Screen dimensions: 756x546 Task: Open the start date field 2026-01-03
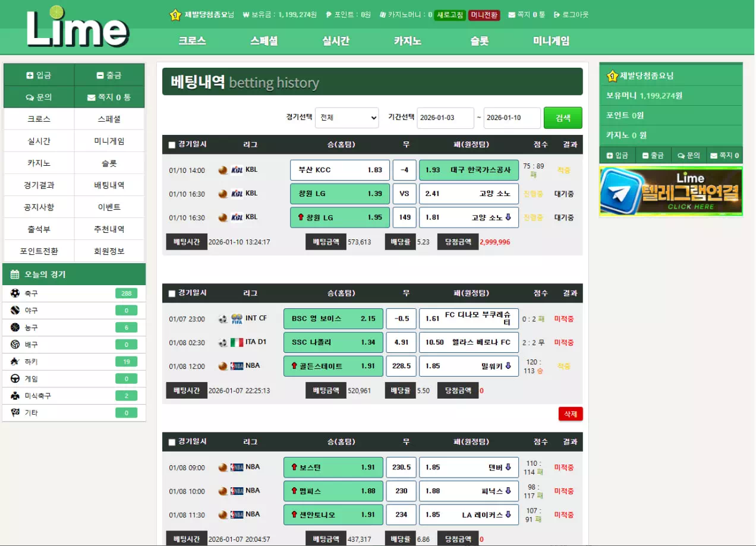click(x=445, y=118)
